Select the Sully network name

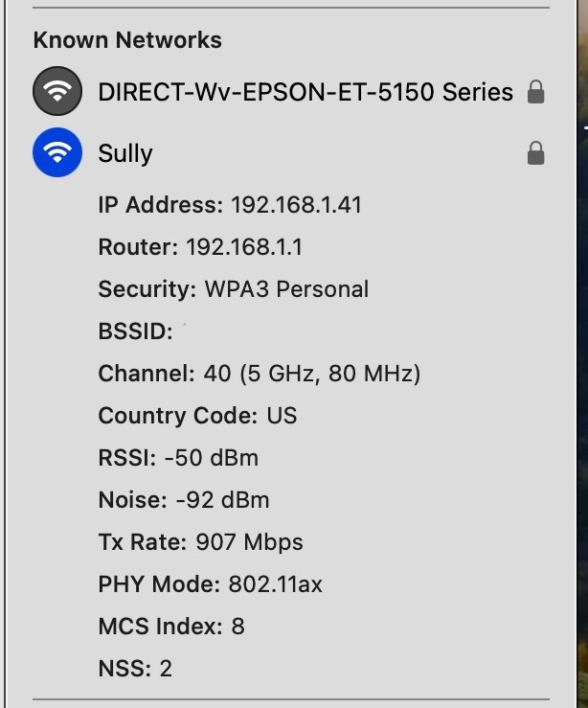point(125,153)
